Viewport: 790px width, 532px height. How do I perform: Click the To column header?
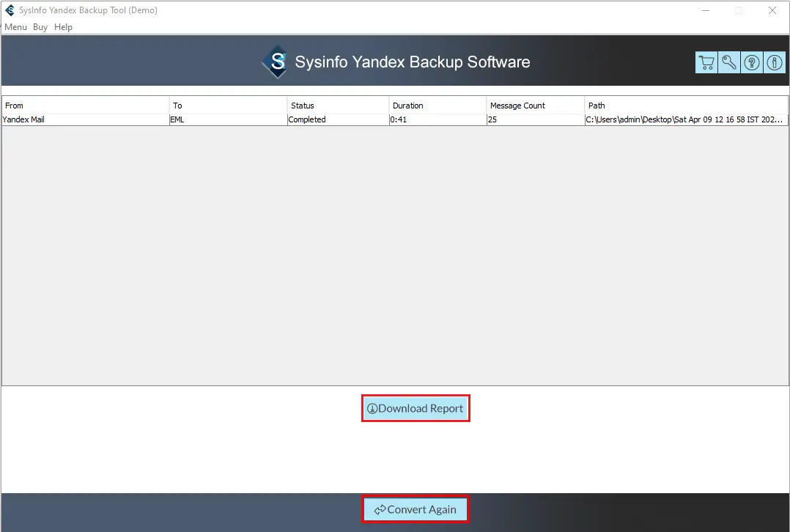point(228,106)
